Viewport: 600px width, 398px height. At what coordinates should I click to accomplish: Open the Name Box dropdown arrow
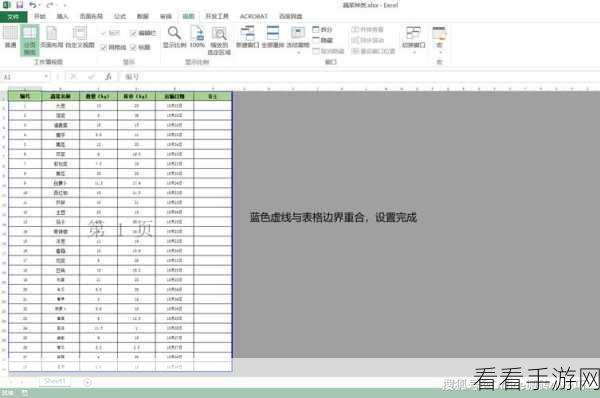(46, 77)
